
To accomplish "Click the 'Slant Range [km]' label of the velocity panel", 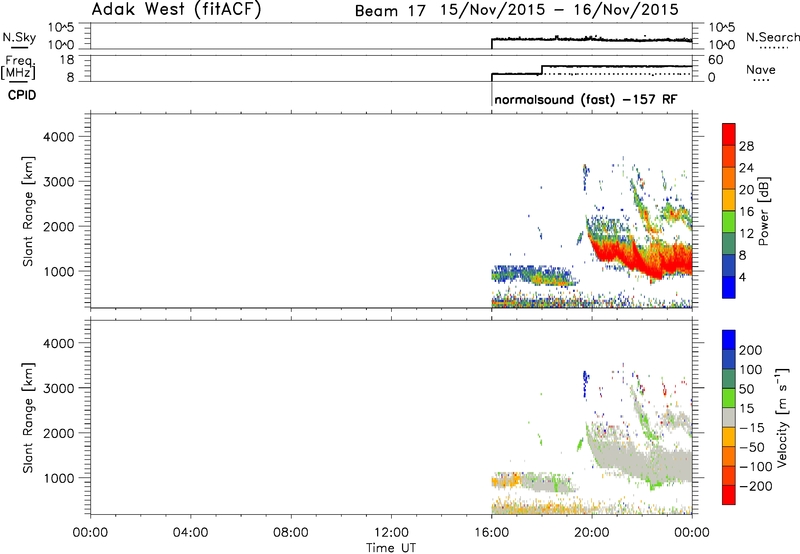I will pyautogui.click(x=28, y=418).
